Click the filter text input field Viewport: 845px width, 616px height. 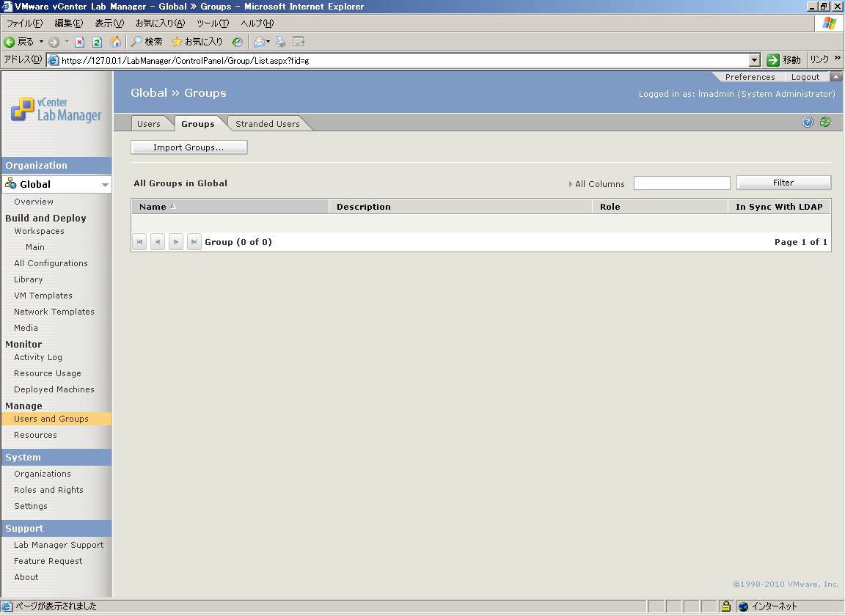(x=681, y=183)
